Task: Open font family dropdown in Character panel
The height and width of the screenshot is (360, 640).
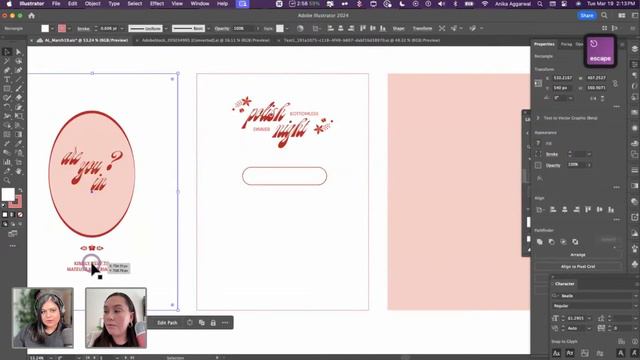Action: 635,296
